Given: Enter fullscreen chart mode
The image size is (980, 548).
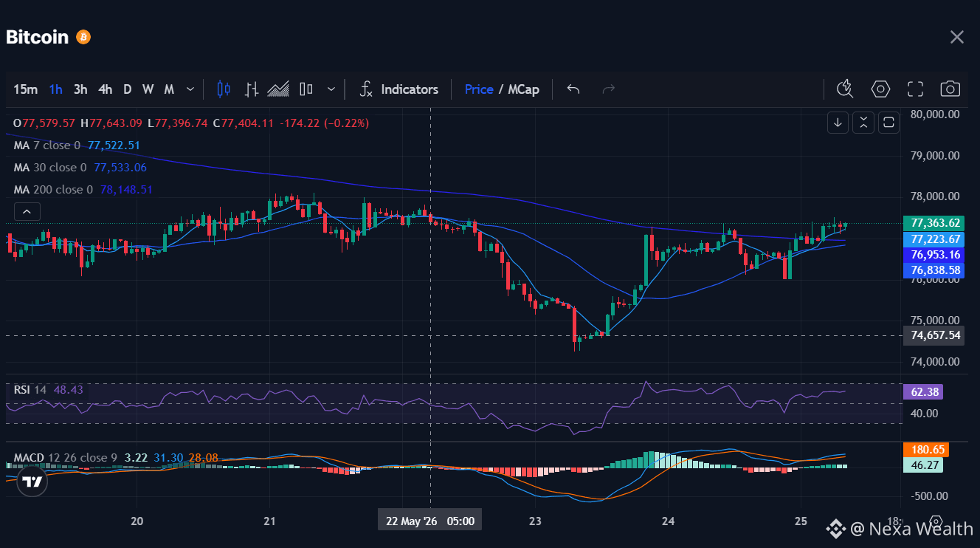Looking at the screenshot, I should [915, 89].
